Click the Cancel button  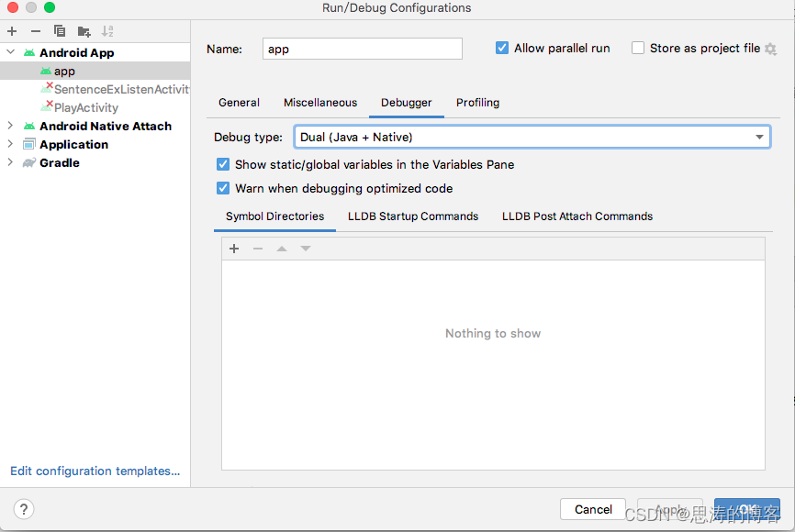(593, 509)
